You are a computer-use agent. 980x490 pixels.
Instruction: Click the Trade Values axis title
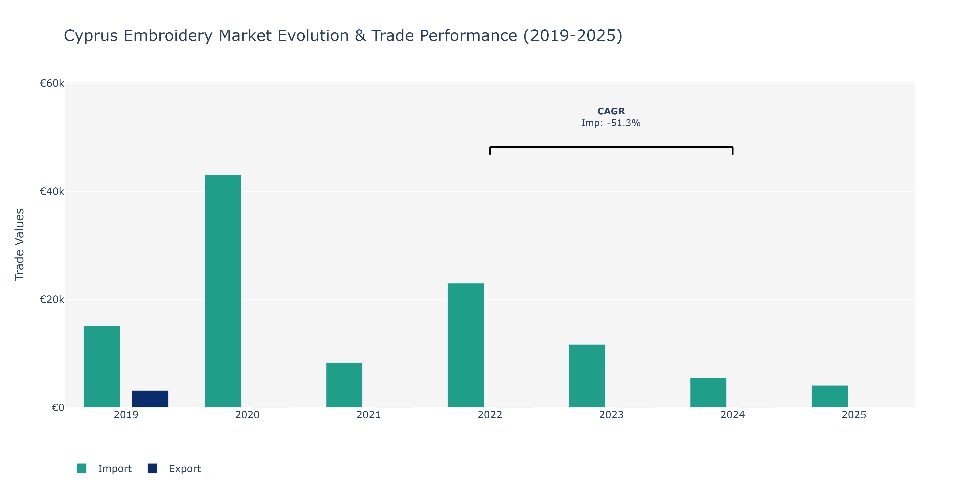point(19,245)
